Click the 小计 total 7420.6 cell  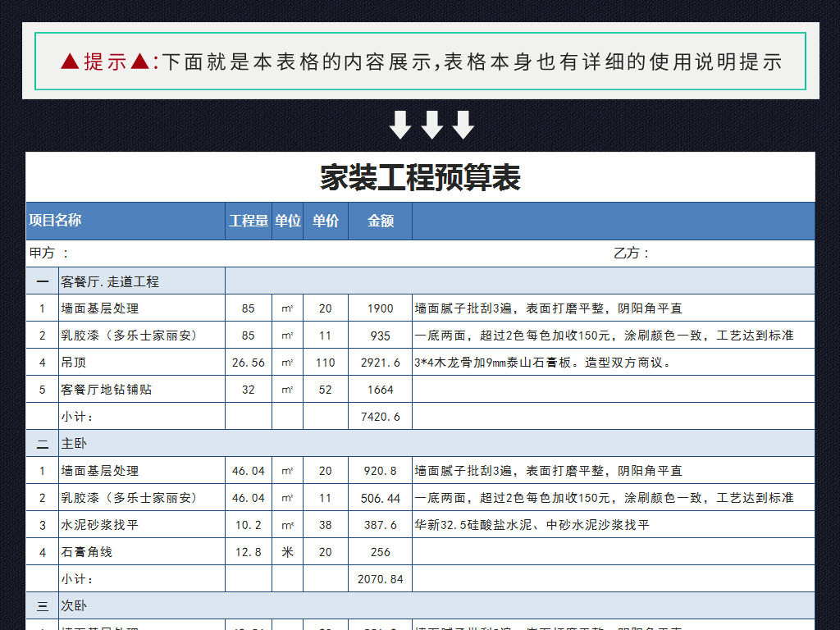click(x=380, y=416)
